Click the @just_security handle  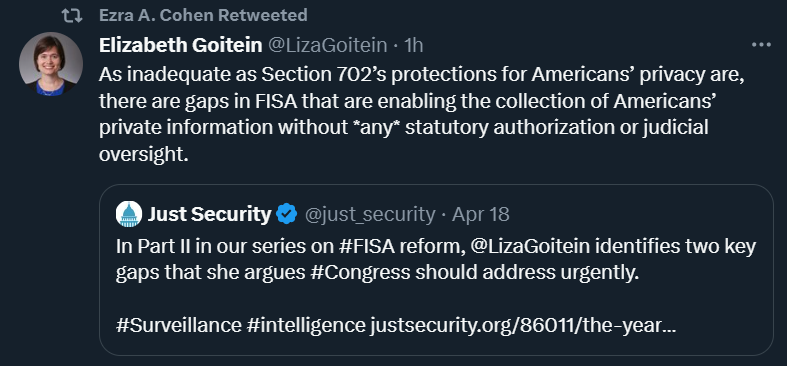point(370,214)
